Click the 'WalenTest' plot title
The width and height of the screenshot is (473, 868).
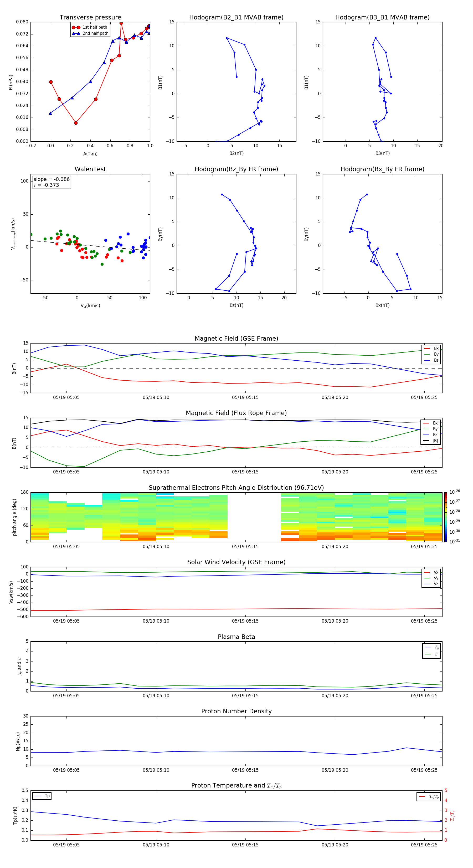point(90,169)
